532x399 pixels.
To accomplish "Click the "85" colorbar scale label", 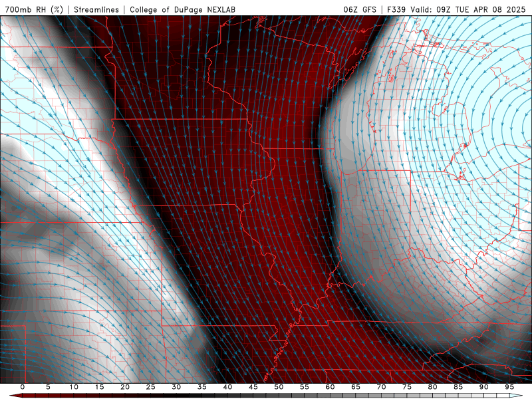I will pyautogui.click(x=458, y=387).
